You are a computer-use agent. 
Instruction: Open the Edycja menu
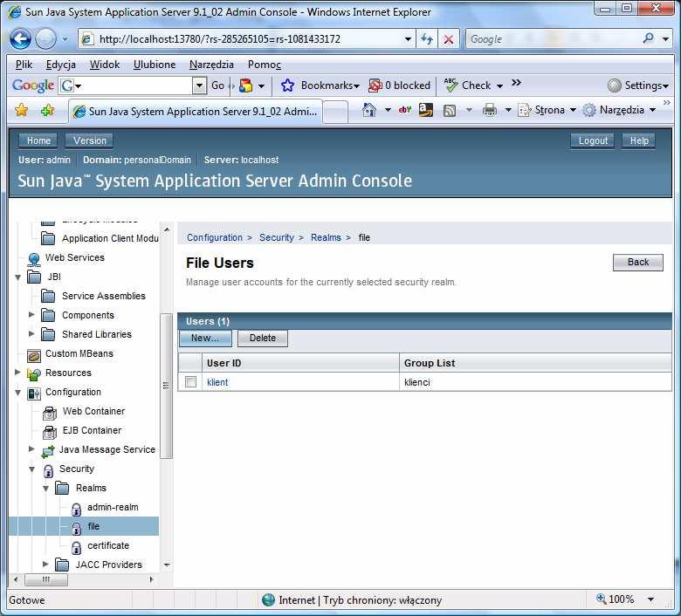tap(61, 65)
